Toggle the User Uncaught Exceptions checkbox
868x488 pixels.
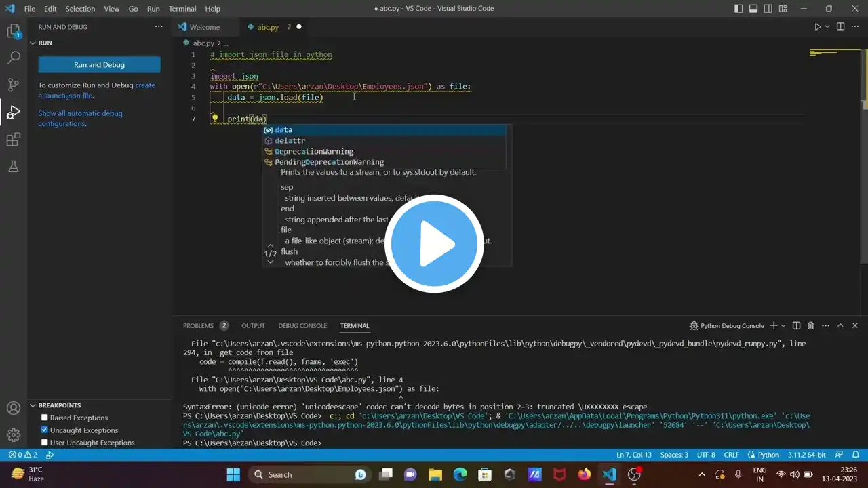(45, 443)
